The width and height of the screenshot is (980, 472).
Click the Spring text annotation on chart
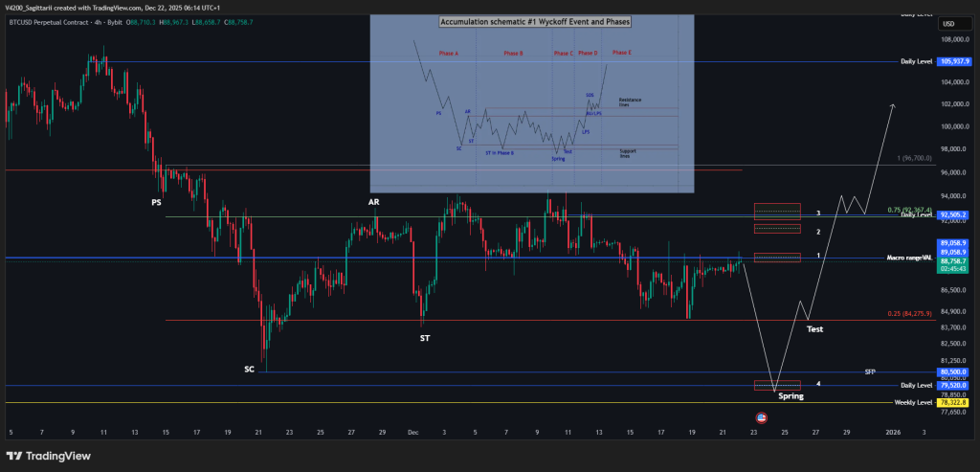tap(791, 395)
